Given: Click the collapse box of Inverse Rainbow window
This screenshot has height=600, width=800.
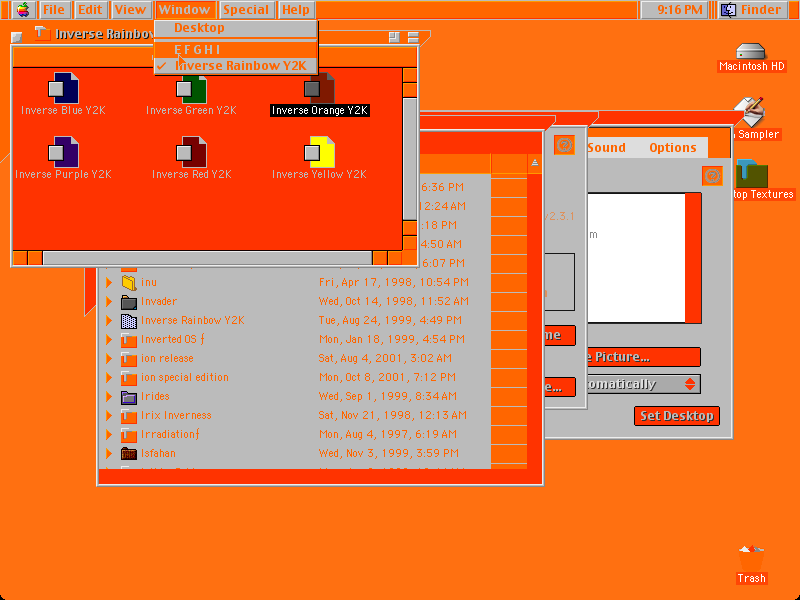Looking at the screenshot, I should coord(413,37).
